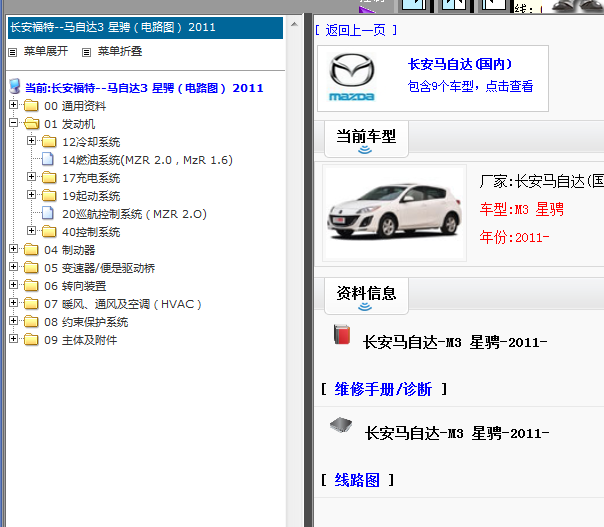This screenshot has width=604, height=527.
Task: Click the red text 年份:2011-
Action: coord(514,237)
